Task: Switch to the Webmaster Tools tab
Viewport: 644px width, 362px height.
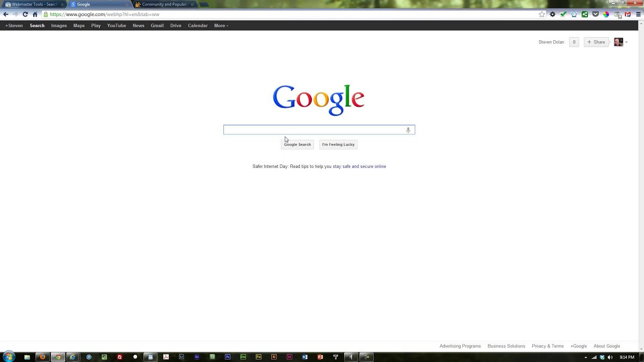Action: tap(34, 5)
